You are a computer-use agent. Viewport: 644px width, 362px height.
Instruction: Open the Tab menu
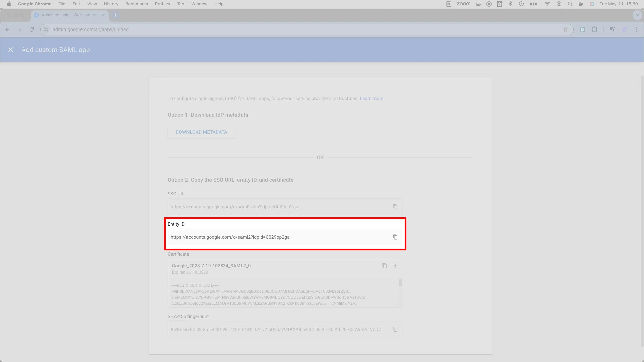click(x=181, y=4)
